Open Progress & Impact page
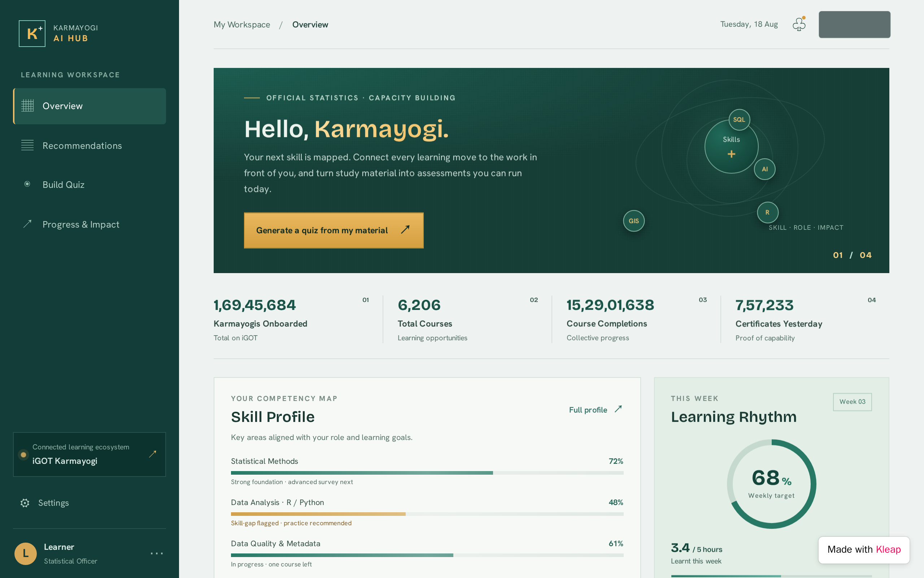924x578 pixels. [90, 224]
